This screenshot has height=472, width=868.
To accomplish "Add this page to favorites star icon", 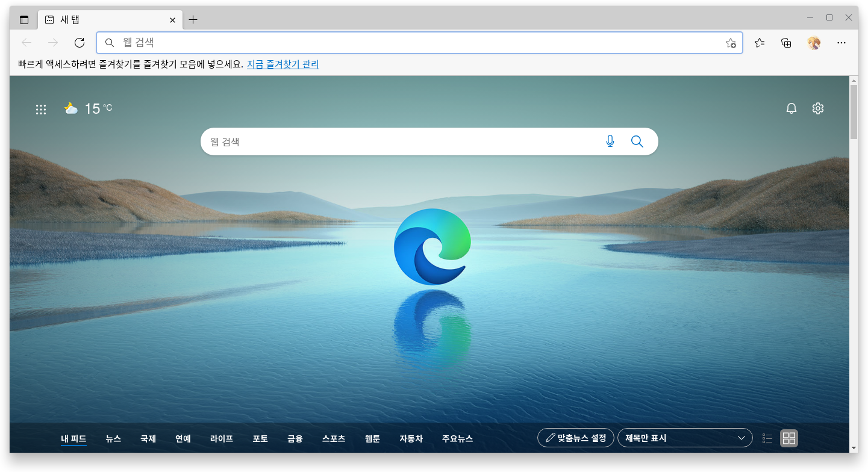I will [730, 43].
